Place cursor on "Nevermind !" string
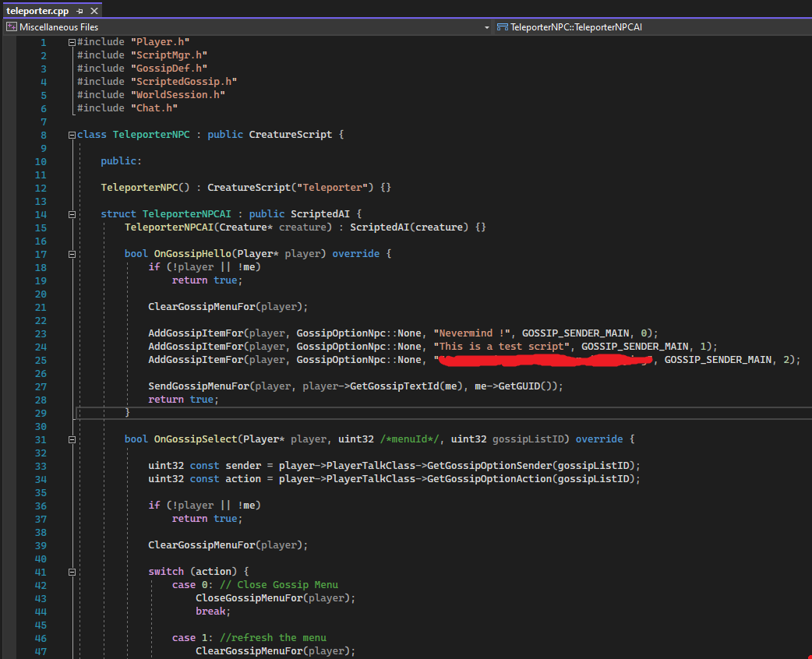This screenshot has height=659, width=812. [x=471, y=333]
